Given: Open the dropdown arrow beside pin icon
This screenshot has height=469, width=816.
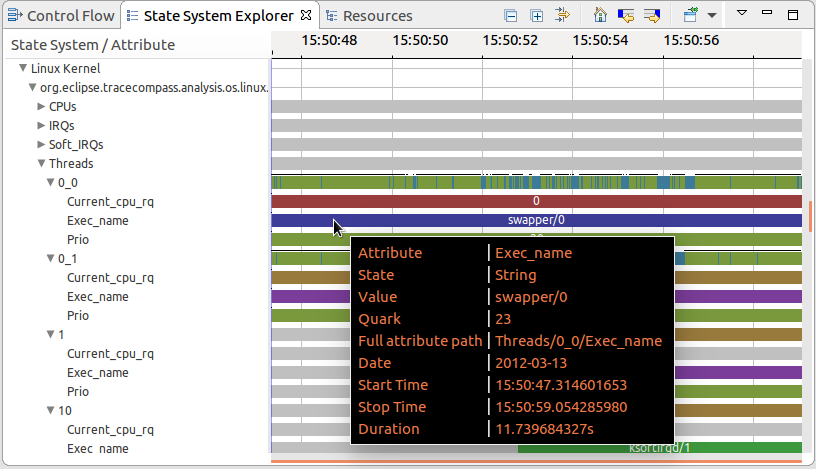Looking at the screenshot, I should point(711,16).
